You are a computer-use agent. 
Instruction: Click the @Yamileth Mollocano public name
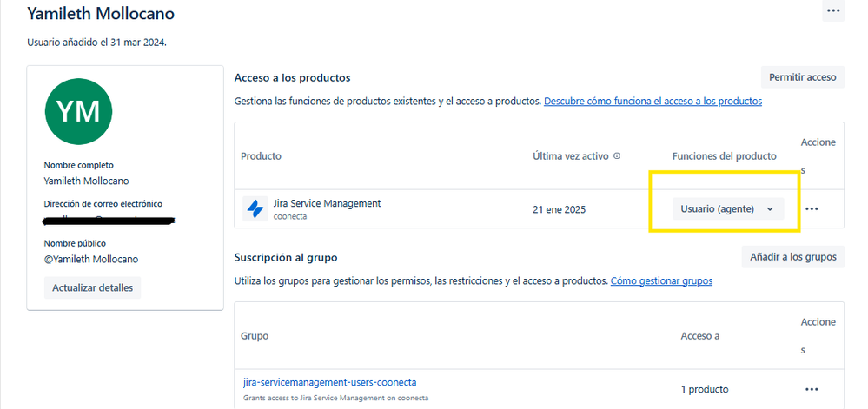pos(91,259)
